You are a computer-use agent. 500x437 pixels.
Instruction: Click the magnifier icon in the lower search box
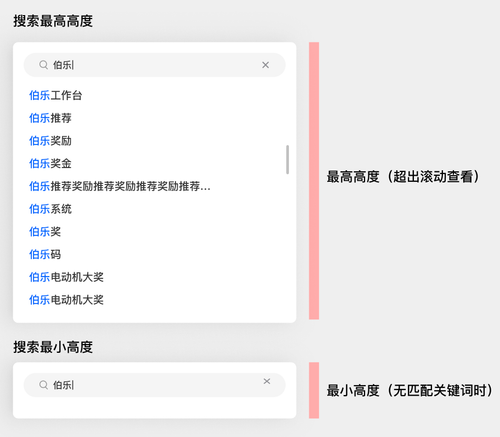[43, 385]
